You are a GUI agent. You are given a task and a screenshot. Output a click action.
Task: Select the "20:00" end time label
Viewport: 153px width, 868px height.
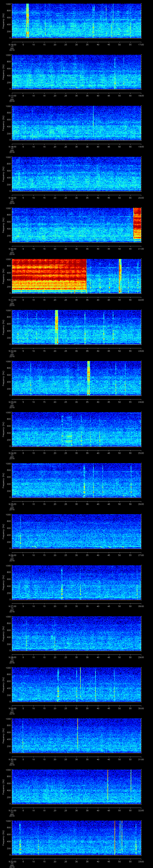pyautogui.click(x=141, y=198)
